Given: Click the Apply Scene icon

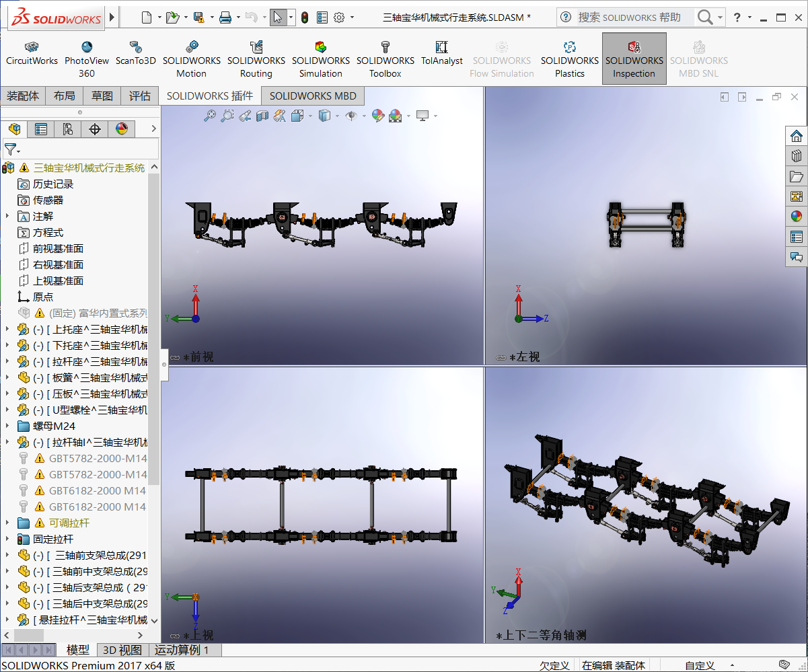Looking at the screenshot, I should tap(395, 116).
